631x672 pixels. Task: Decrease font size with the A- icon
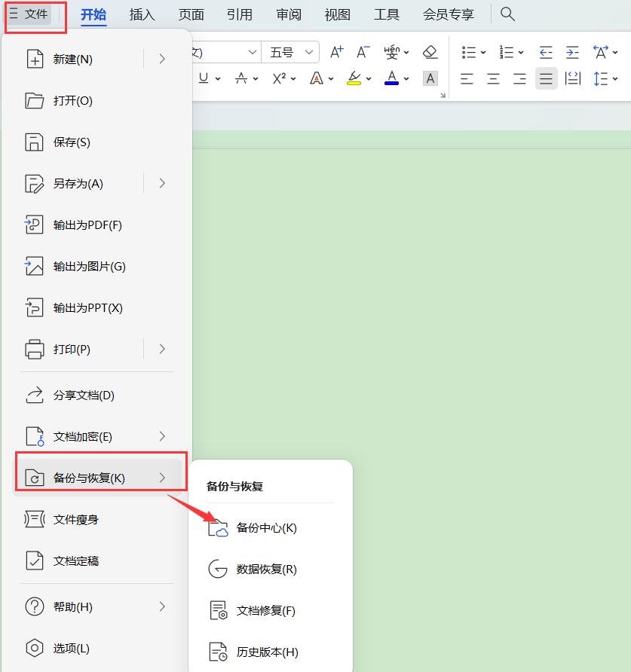pyautogui.click(x=363, y=52)
